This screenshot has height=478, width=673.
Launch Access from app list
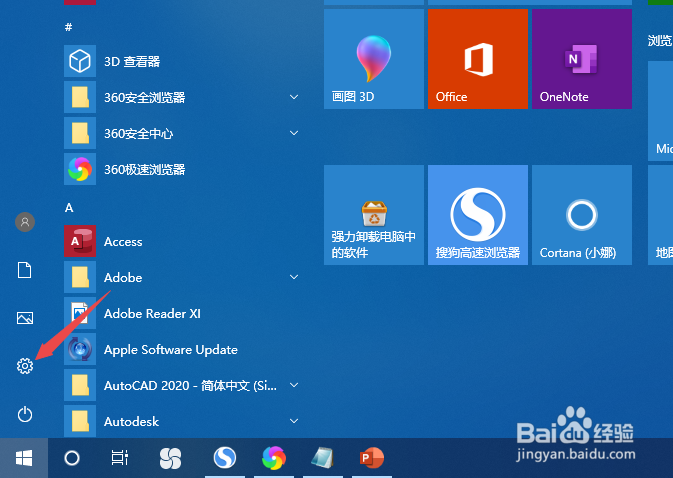tap(103, 241)
